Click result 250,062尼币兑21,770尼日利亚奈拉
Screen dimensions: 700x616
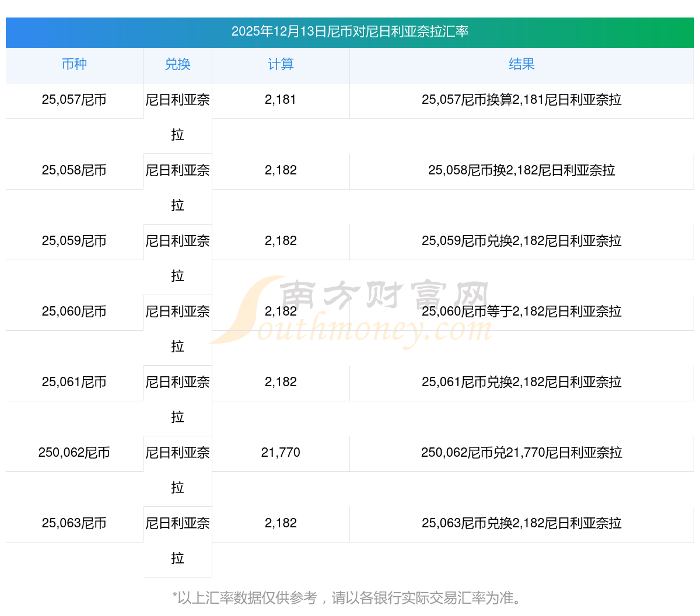[521, 453]
